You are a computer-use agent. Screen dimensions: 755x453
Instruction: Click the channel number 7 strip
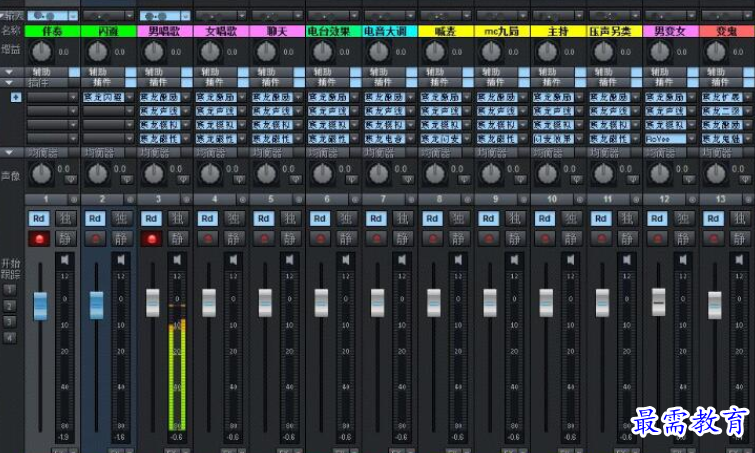click(x=383, y=199)
